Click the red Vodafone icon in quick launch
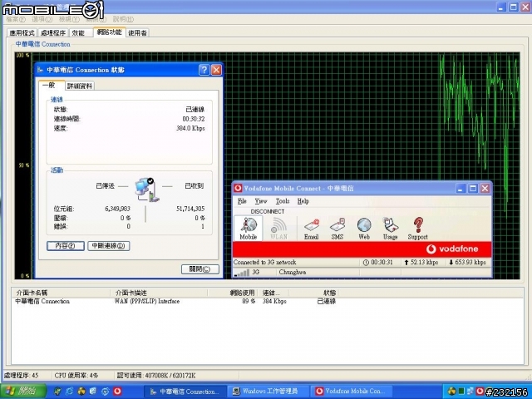Viewport: 532px width, 399px height. coord(117,392)
